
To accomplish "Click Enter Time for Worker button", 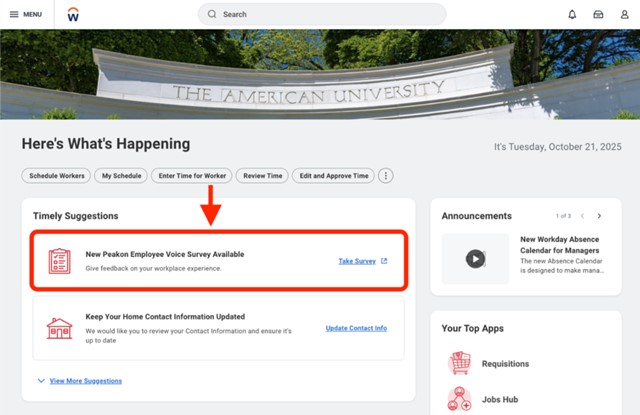I will click(x=192, y=176).
